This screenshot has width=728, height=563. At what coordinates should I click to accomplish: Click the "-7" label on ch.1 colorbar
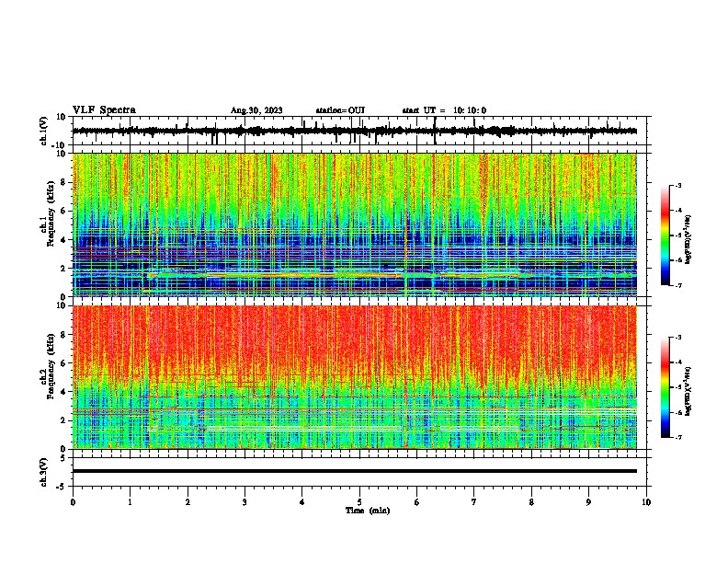point(678,286)
